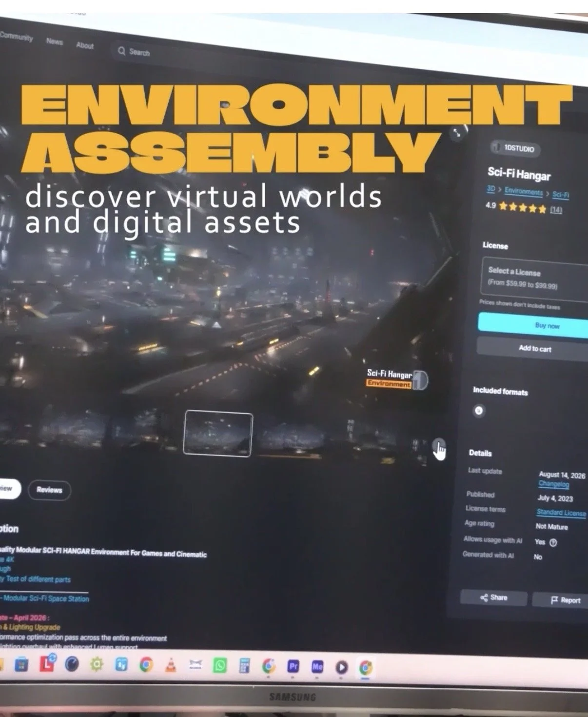Open the Select a License dropdown

[534, 278]
